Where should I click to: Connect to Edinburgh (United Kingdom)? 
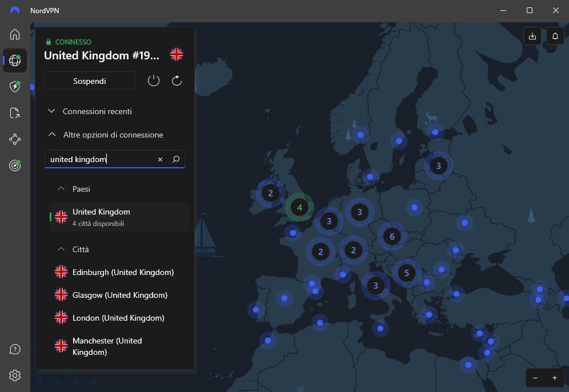point(119,272)
